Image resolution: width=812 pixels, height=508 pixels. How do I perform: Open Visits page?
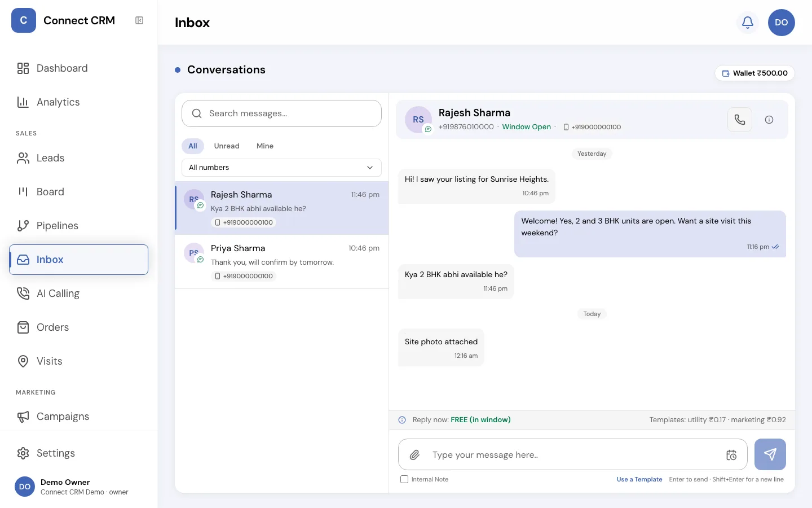point(78,361)
